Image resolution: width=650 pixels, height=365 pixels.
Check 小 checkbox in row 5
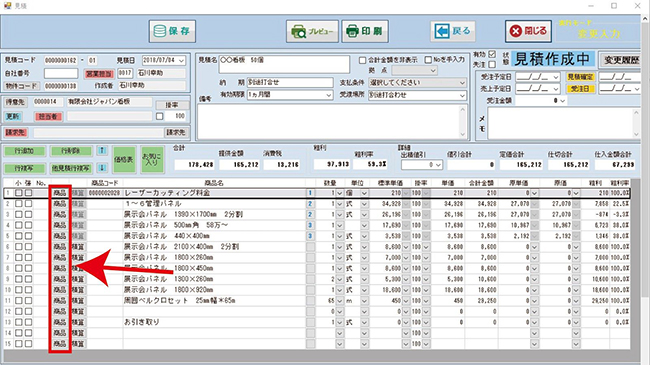coord(19,236)
